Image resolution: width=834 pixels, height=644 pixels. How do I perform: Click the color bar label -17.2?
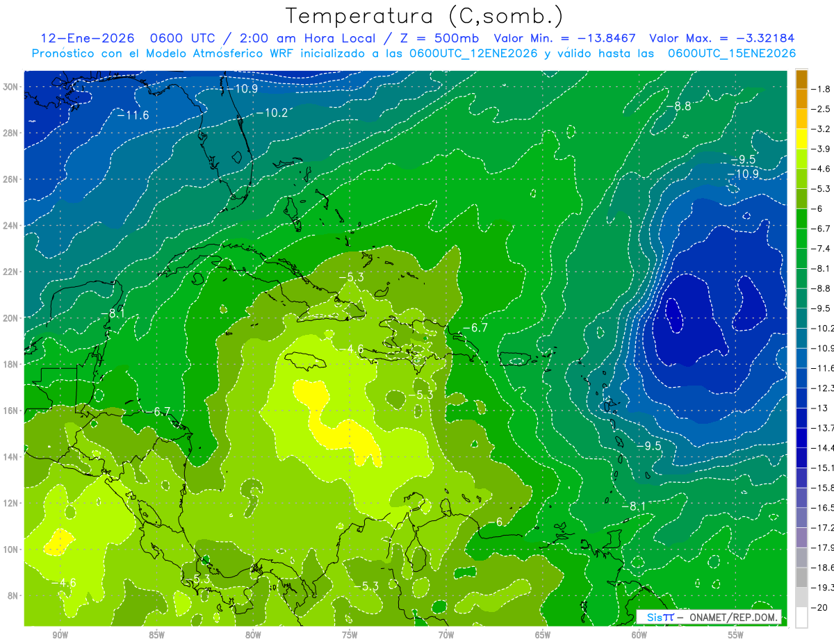[x=822, y=528]
